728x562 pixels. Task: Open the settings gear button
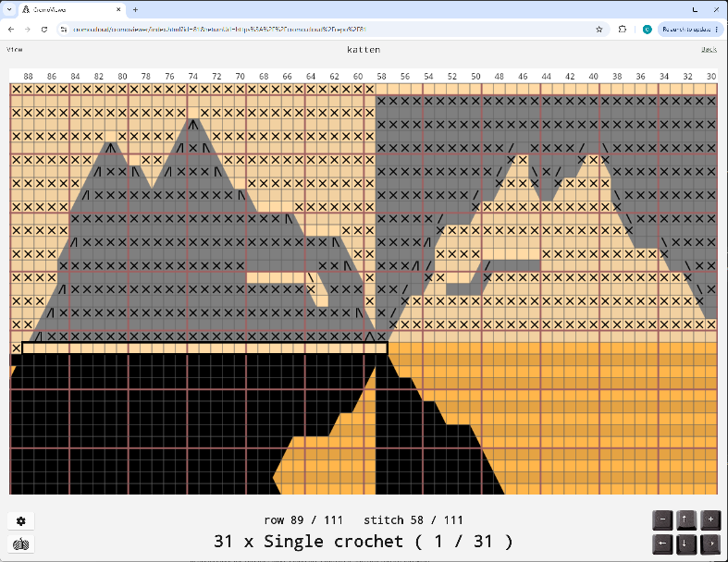coord(21,521)
